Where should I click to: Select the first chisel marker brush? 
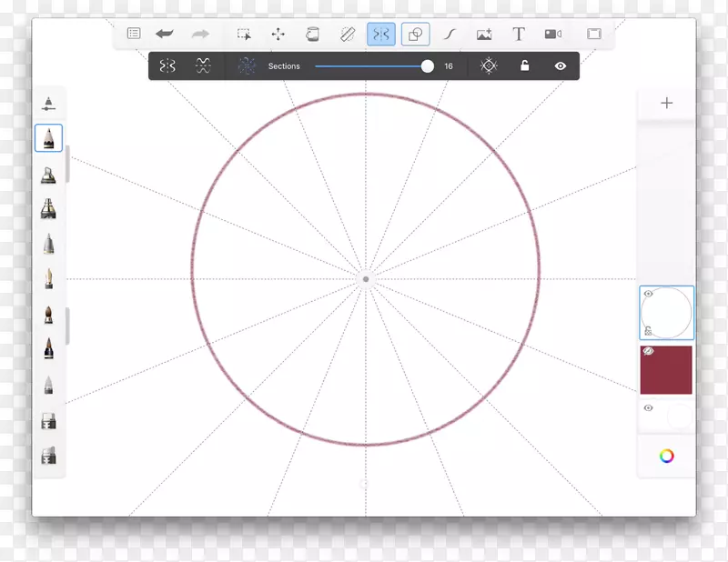(x=48, y=421)
